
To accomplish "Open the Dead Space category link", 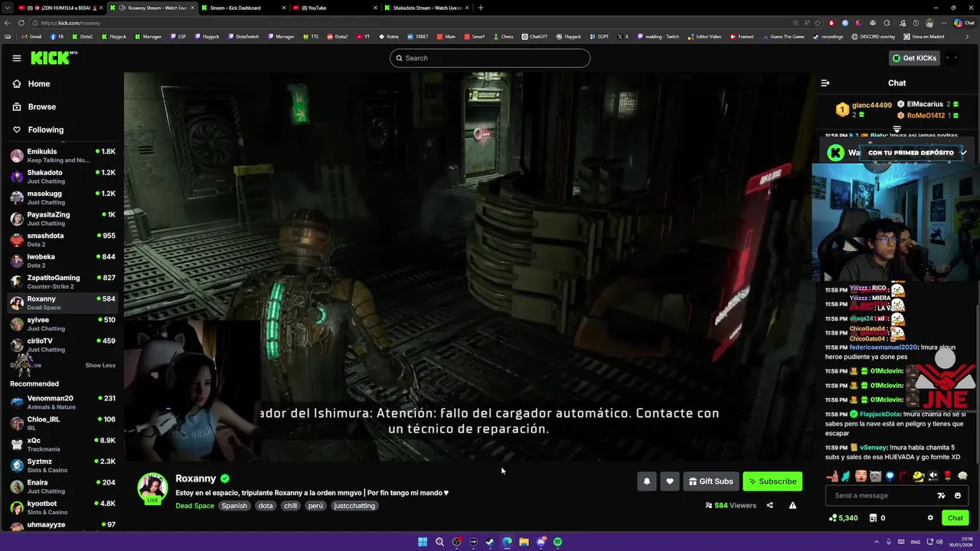I will 194,506.
